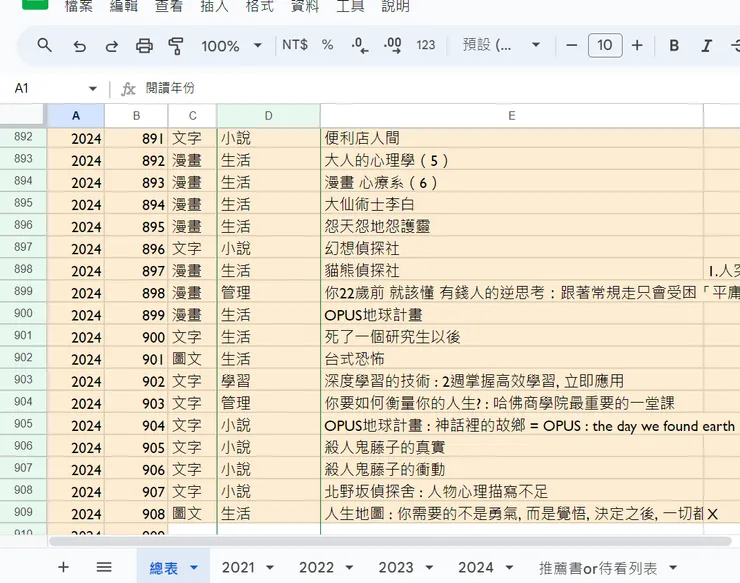Switch to the 2024 sheet tab
Screen dimensions: 740x583
pos(476,567)
